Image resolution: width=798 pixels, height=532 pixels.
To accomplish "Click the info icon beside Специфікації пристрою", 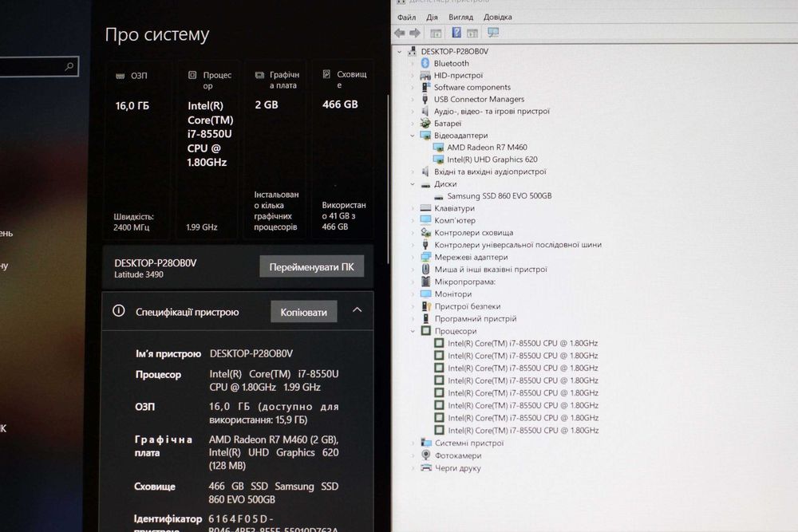I will 119,311.
